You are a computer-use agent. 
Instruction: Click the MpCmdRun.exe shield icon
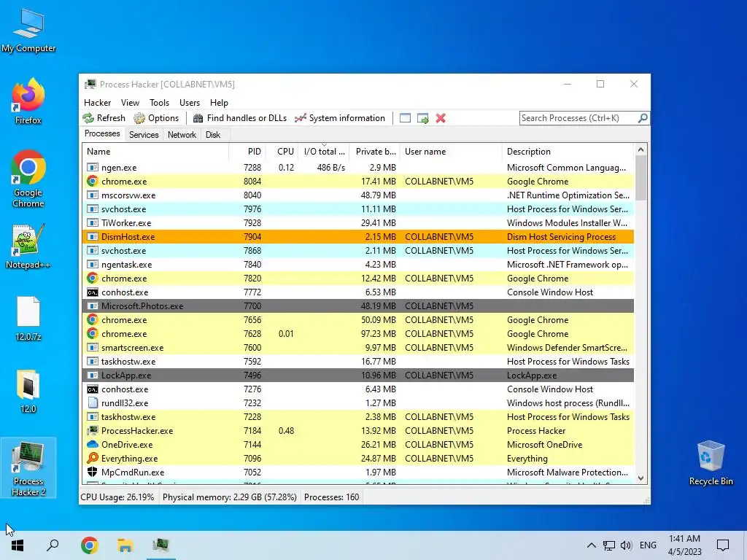pos(93,472)
